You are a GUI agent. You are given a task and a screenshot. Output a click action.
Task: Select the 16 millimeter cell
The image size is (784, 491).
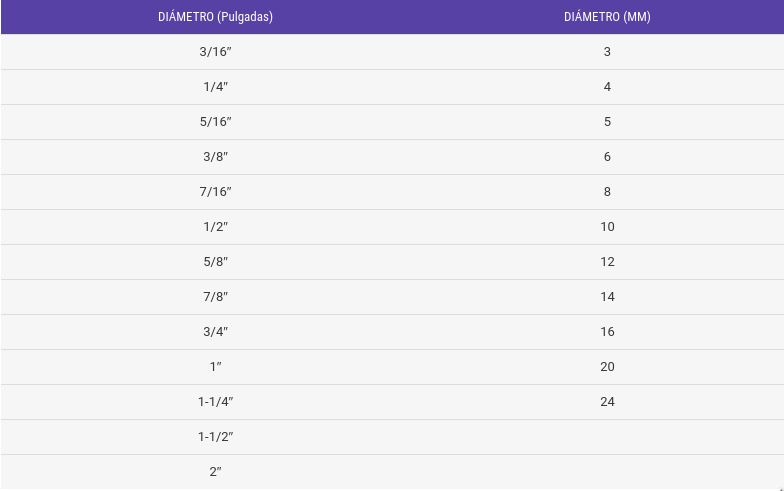[x=607, y=332]
